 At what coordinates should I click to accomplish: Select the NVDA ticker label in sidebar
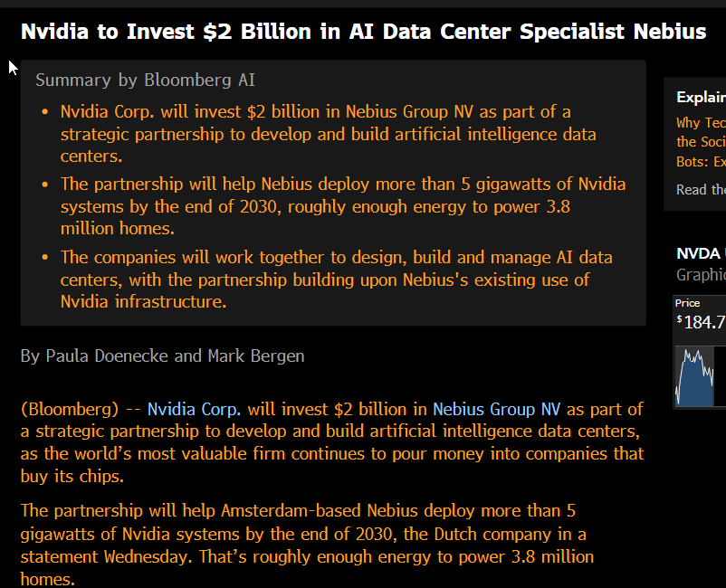pos(699,253)
